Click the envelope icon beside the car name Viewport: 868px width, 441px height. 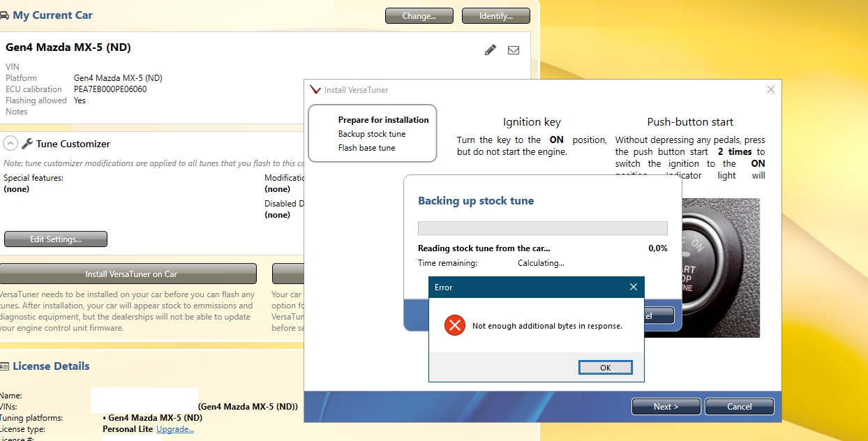[x=514, y=50]
